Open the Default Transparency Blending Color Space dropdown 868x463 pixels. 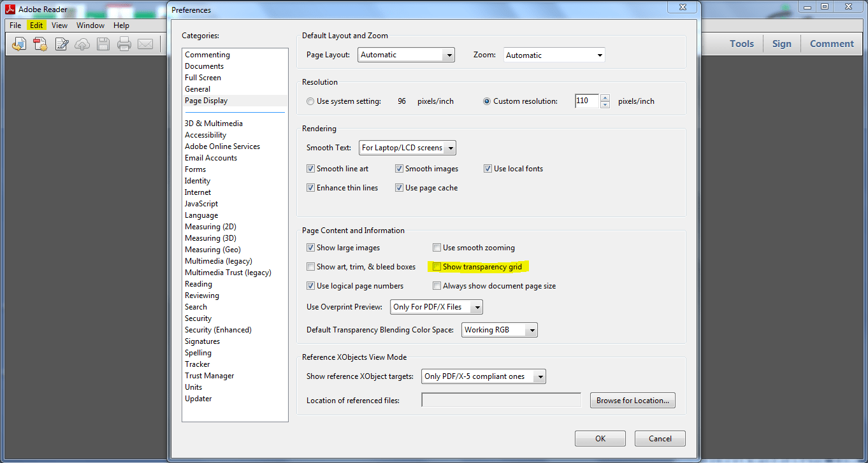click(500, 330)
